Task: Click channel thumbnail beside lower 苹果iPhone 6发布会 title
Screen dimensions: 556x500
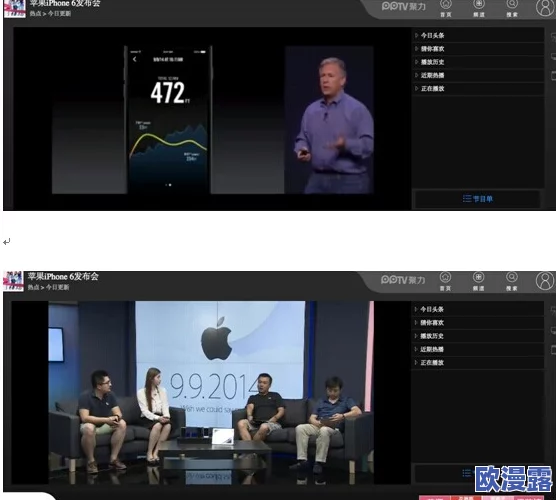Action: coord(14,281)
